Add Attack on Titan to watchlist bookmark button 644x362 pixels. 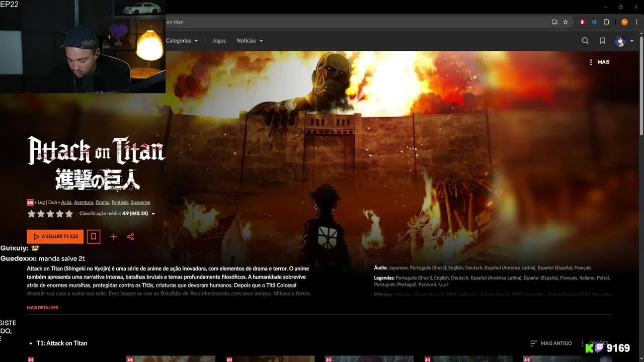(x=93, y=236)
